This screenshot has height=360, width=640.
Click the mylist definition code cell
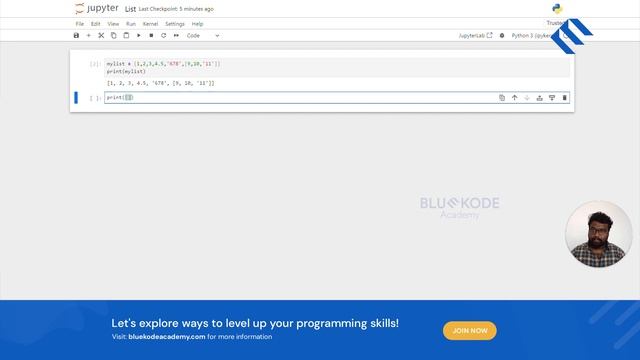coord(337,67)
